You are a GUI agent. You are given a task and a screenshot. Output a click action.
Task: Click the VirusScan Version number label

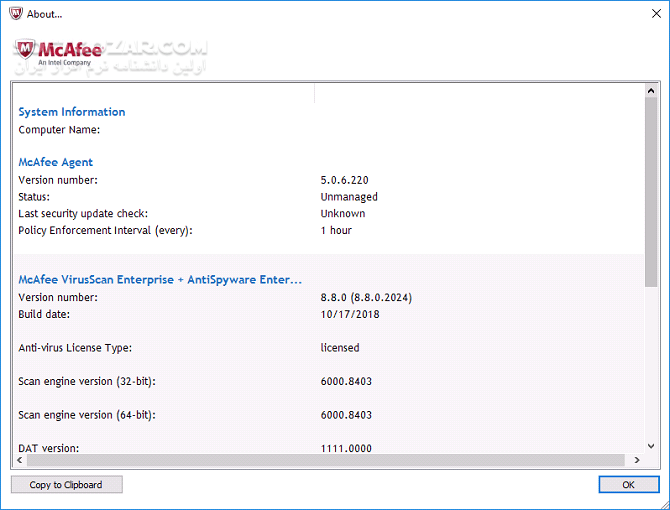(58, 298)
